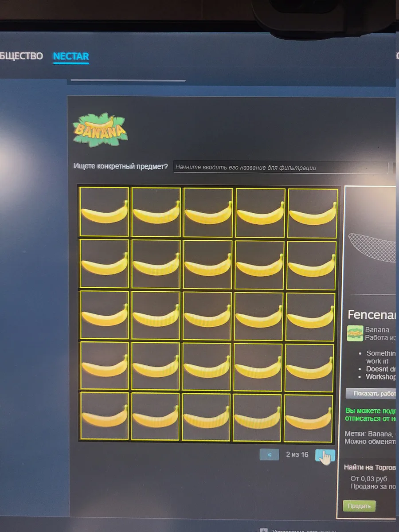Viewport: 399px width, 532px height.
Task: Select the first banana in the bottom row
Action: [x=104, y=416]
